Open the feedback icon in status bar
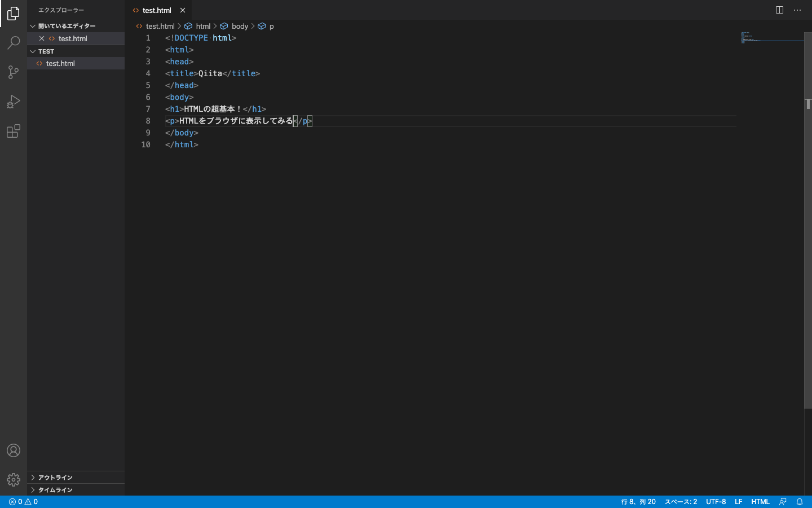 pyautogui.click(x=783, y=502)
